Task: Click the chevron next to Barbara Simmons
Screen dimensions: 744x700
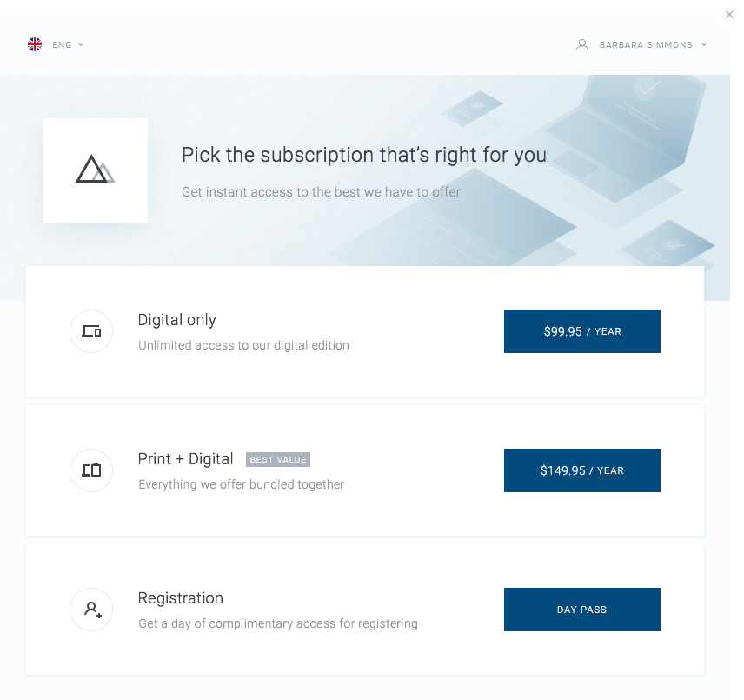Action: click(704, 44)
